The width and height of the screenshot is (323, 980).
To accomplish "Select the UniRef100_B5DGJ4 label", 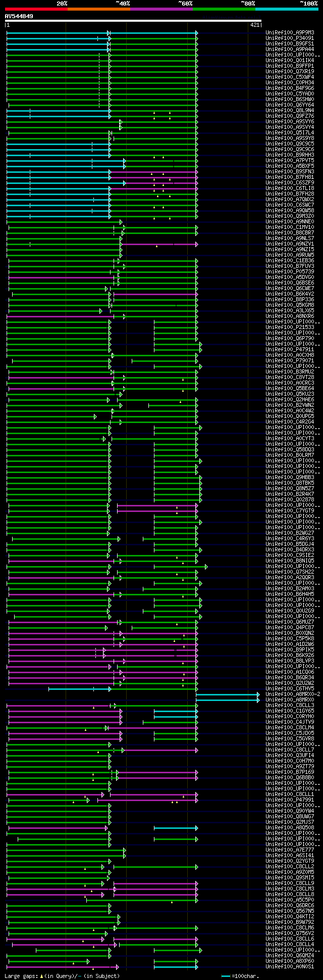I will [290, 544].
